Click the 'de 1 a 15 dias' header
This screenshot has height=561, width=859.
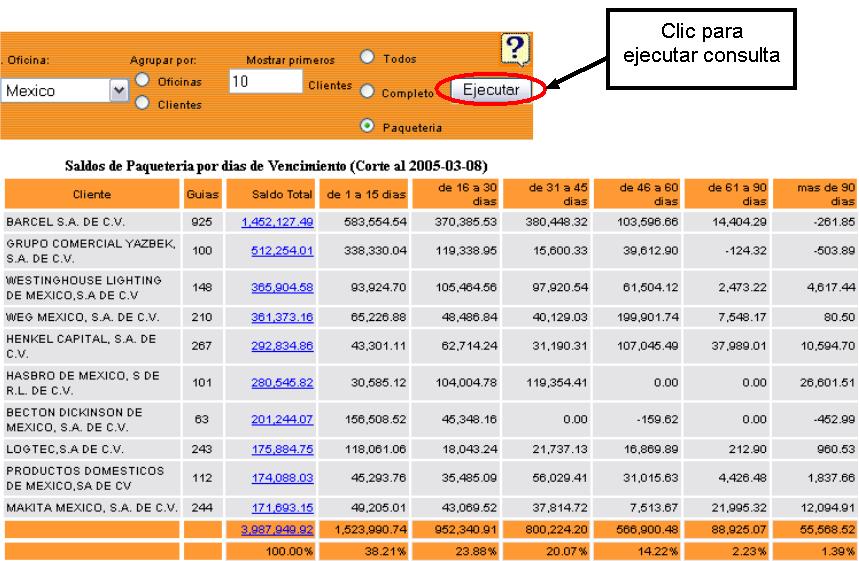tap(364, 194)
